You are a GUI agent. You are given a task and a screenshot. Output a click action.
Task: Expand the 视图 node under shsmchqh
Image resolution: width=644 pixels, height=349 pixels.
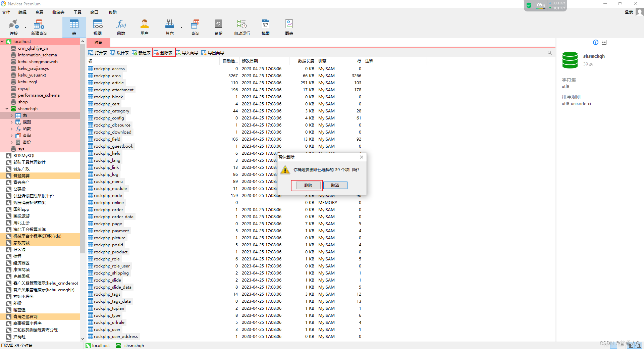click(12, 122)
